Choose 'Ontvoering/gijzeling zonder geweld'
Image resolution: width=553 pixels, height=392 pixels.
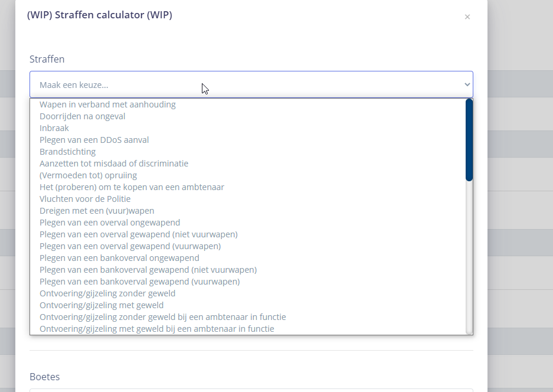click(x=107, y=293)
